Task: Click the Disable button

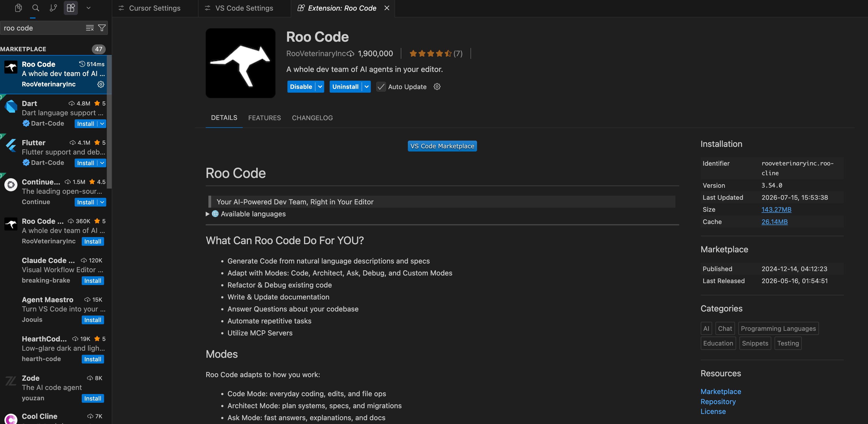Action: [x=301, y=87]
